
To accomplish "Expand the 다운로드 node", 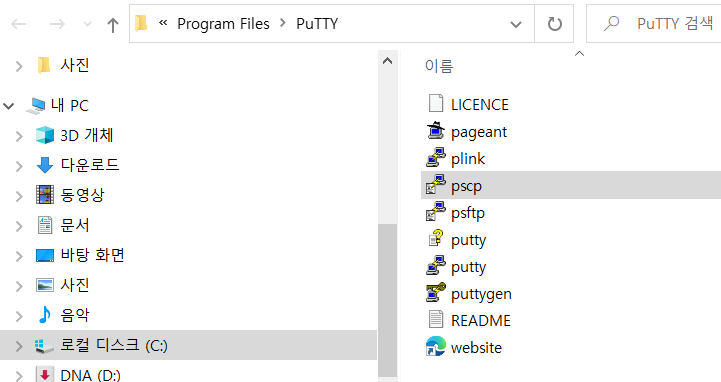I will (x=19, y=166).
